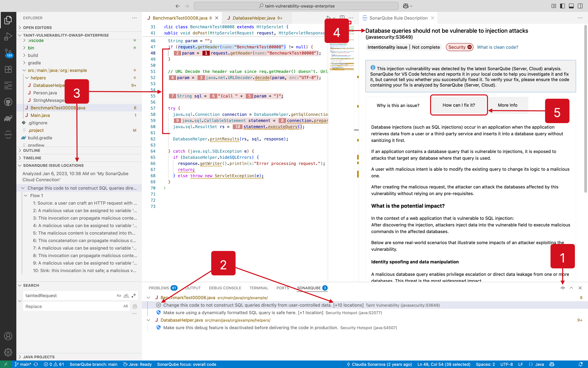Go back with the navigation arrow

pyautogui.click(x=178, y=6)
